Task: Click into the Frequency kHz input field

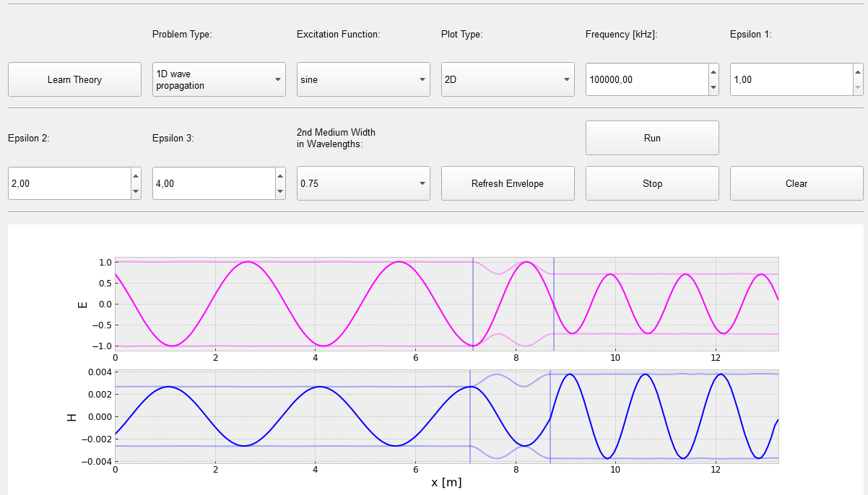Action: [646, 79]
